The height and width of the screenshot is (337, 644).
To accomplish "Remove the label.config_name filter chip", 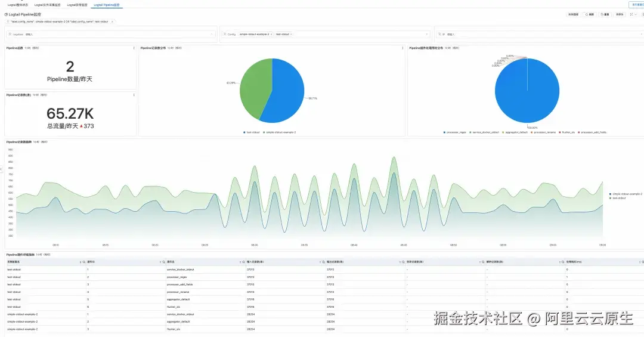I will click(x=112, y=21).
